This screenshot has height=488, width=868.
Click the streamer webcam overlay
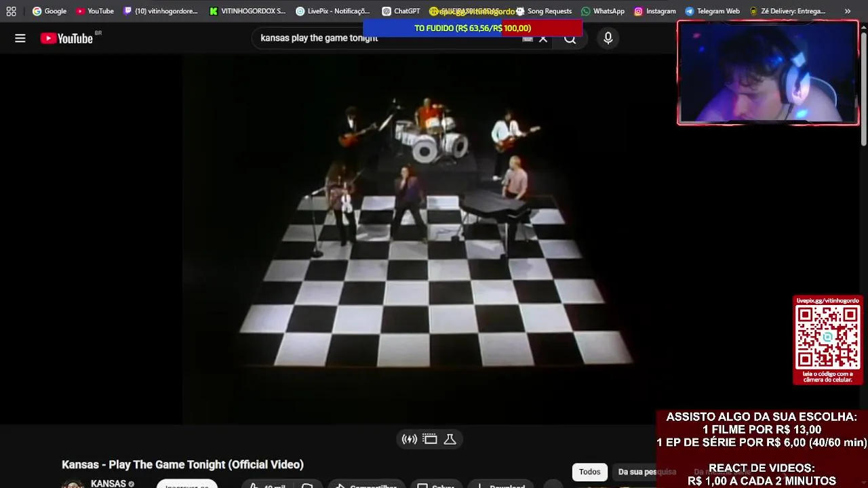tap(768, 73)
